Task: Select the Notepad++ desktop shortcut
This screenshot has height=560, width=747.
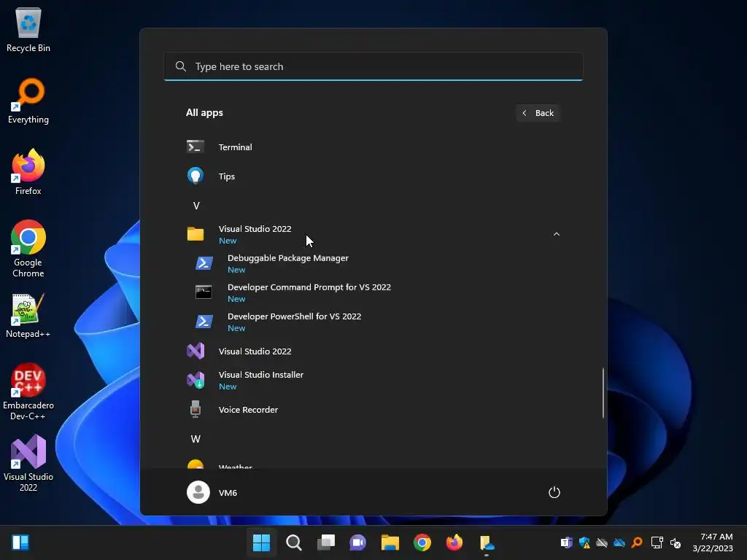Action: [x=28, y=316]
